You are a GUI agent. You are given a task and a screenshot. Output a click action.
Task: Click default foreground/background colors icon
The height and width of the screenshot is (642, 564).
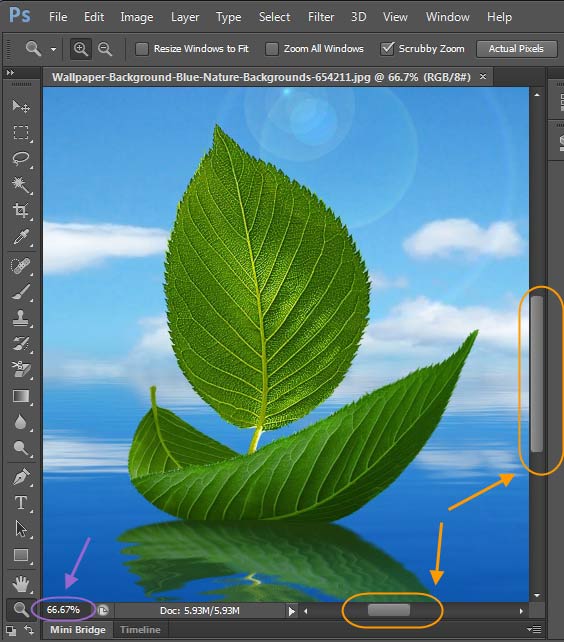[11, 630]
